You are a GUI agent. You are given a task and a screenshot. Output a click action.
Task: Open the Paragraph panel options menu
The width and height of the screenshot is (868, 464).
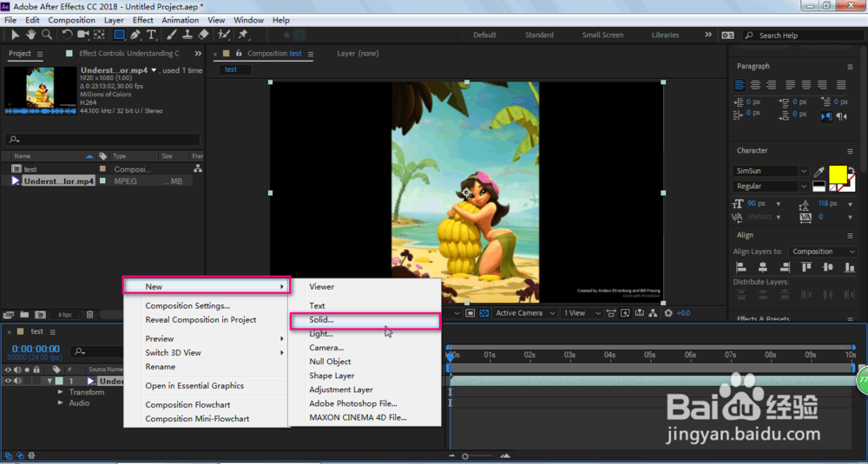[x=850, y=67]
